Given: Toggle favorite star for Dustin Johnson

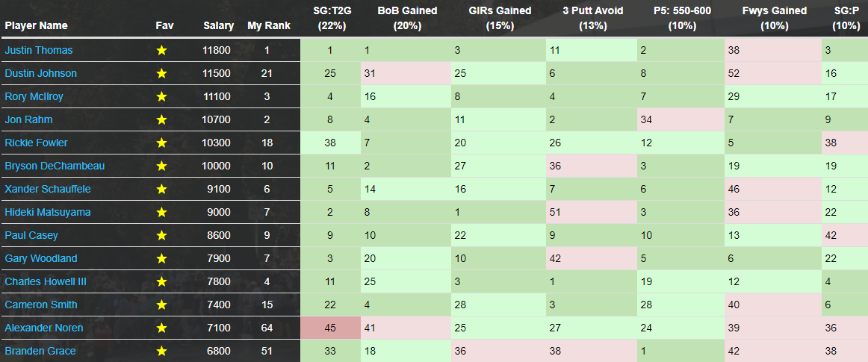Looking at the screenshot, I should tap(161, 74).
